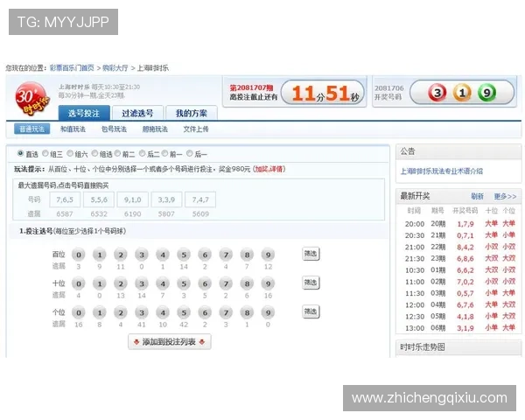The width and height of the screenshot is (525, 420).
Task: Open 胆拖玩法 sub-tab
Action: [x=155, y=129]
